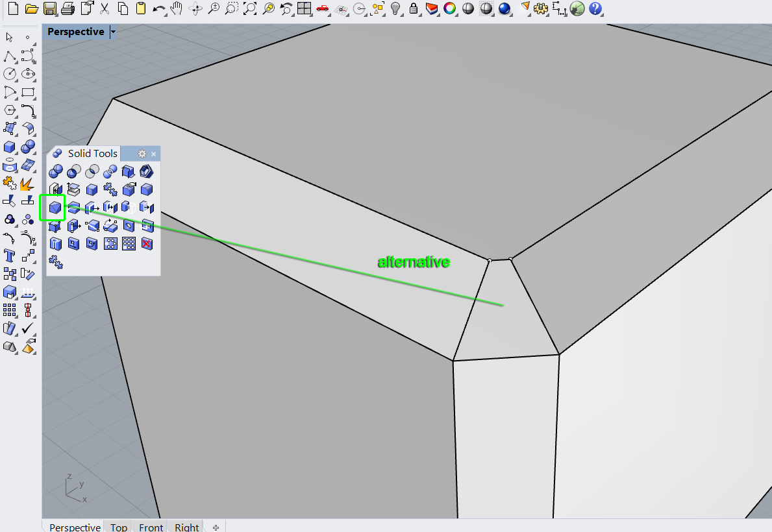Close the Solid Tools panel

tap(154, 154)
